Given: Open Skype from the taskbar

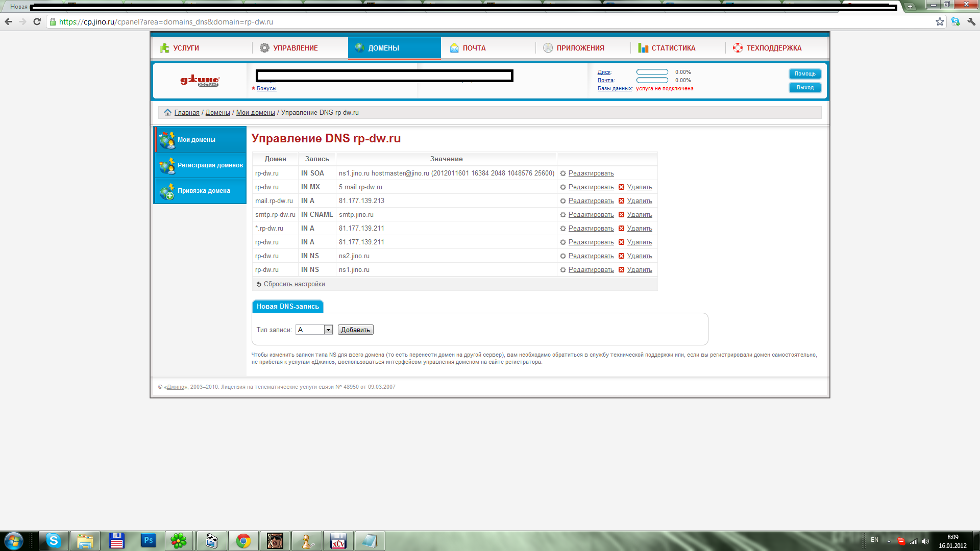Looking at the screenshot, I should pos(53,540).
